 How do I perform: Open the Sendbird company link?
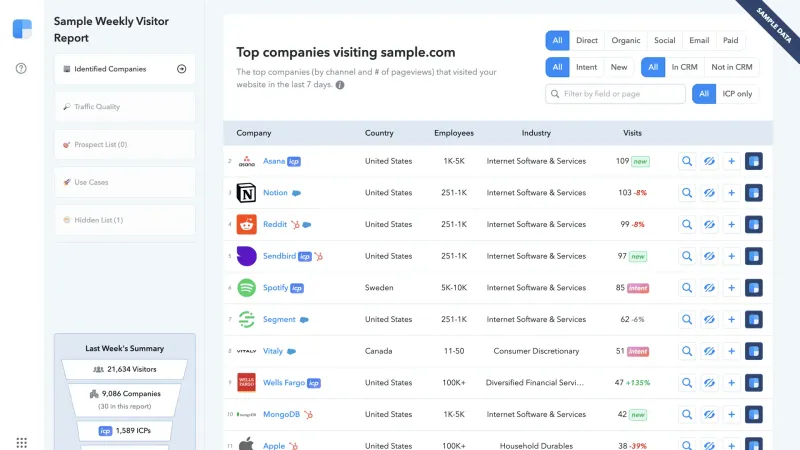click(x=279, y=256)
